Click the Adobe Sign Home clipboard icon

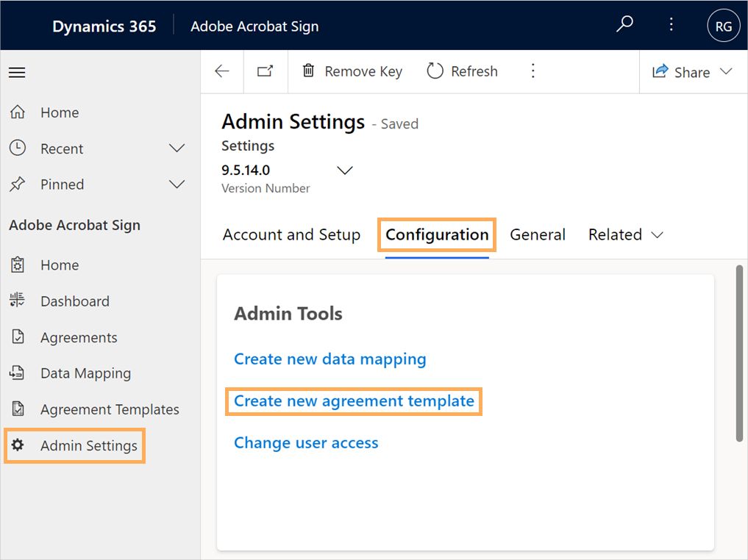pyautogui.click(x=18, y=265)
